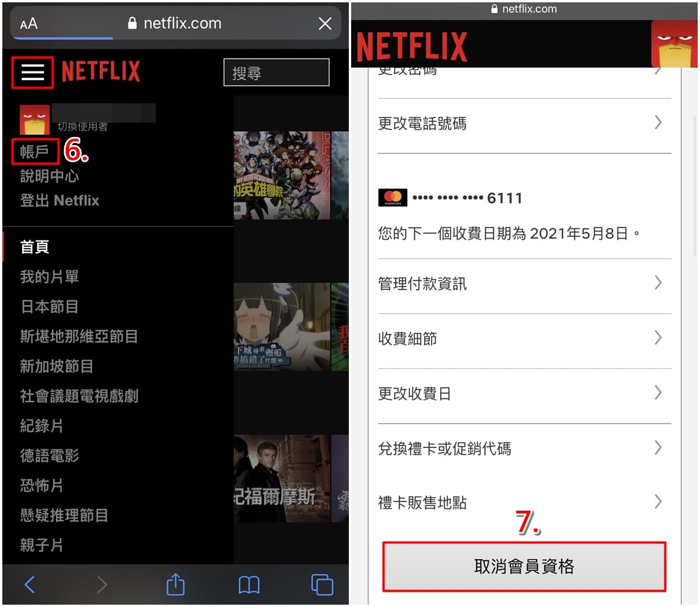Open the 下城 anime thumbnail
Screen dimensions: 700x607
click(x=282, y=327)
